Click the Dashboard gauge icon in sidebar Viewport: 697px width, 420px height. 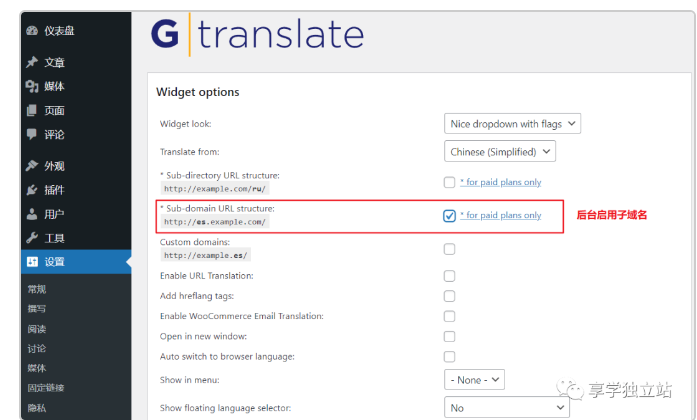pyautogui.click(x=32, y=30)
